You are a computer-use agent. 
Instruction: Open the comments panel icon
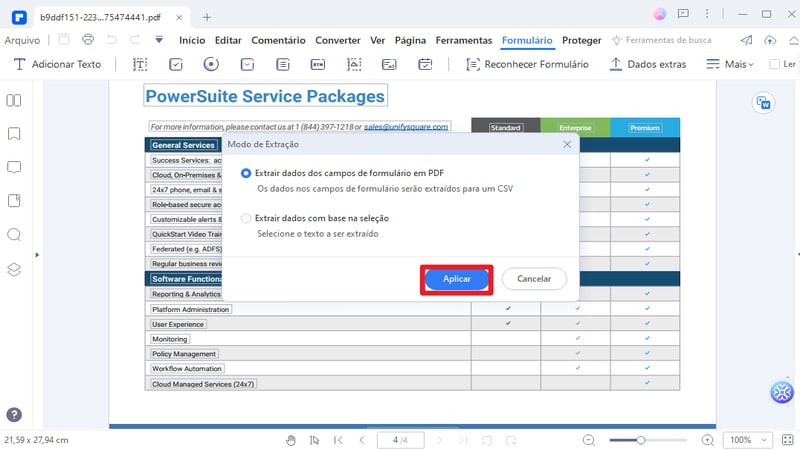point(14,167)
